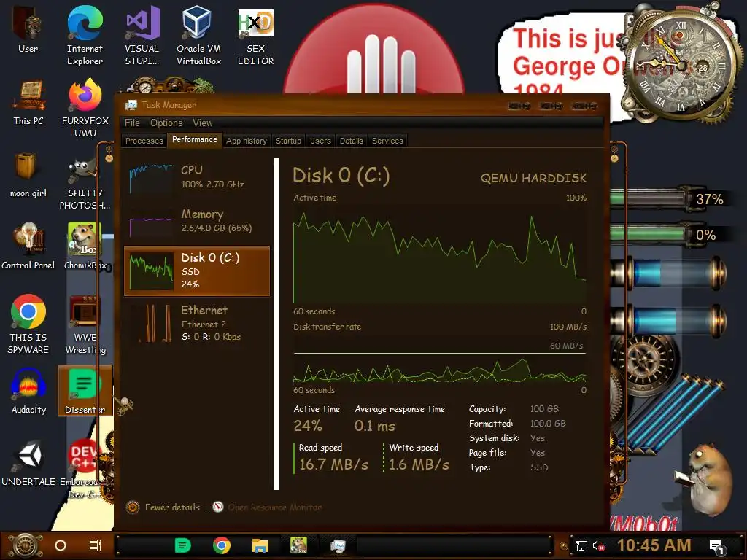Screen dimensions: 747x560
Task: Select the Performance tab
Action: pos(195,139)
